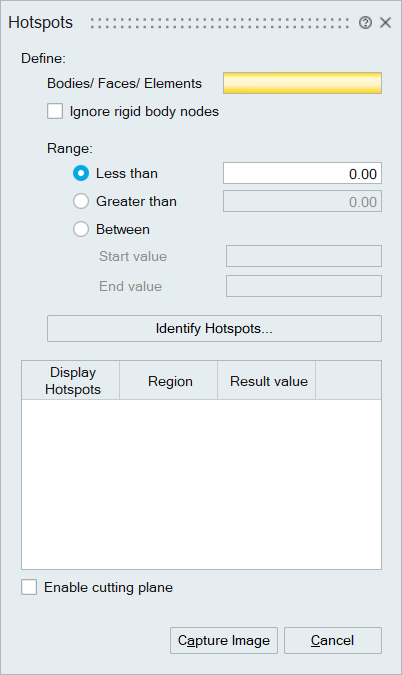This screenshot has width=402, height=675.
Task: Click the End value input box
Action: (x=304, y=286)
